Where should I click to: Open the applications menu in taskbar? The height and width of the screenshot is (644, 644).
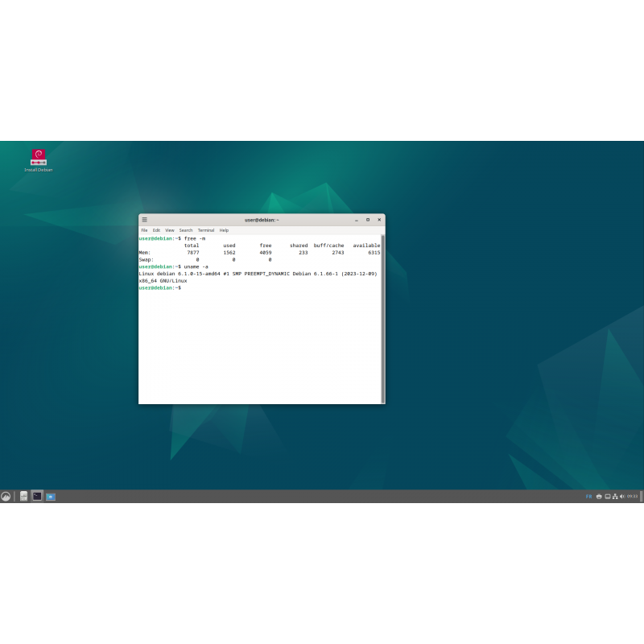click(6, 496)
